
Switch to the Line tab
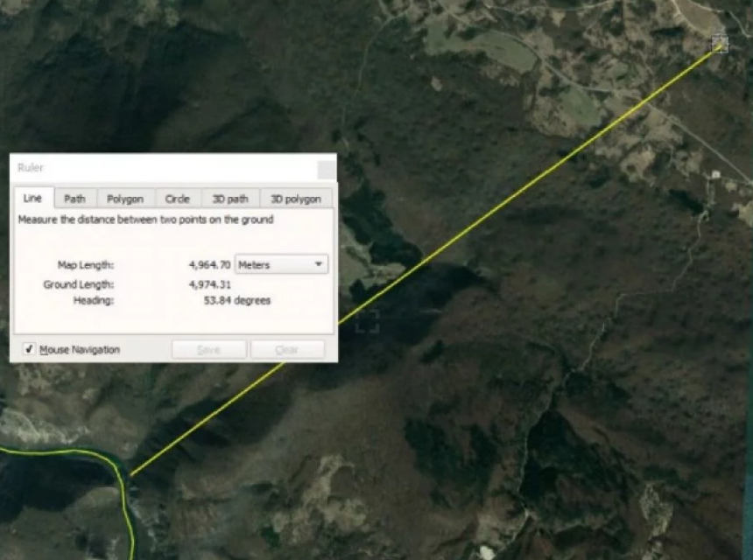pos(32,199)
